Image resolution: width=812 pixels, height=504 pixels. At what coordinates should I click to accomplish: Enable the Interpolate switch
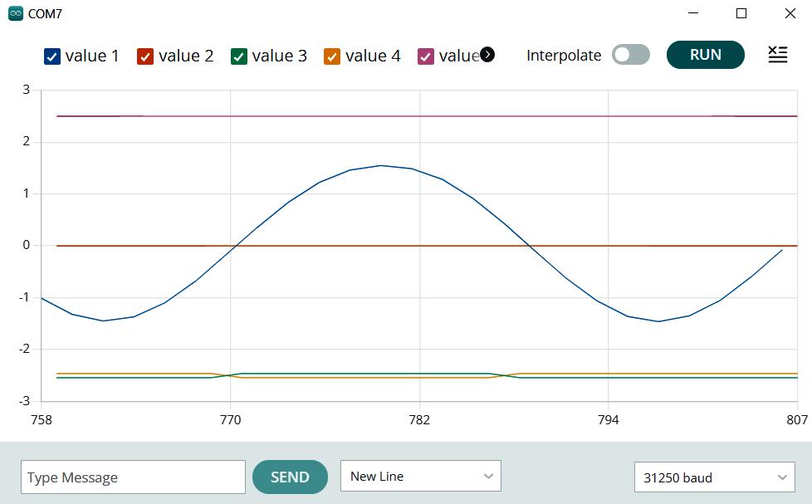(x=630, y=55)
